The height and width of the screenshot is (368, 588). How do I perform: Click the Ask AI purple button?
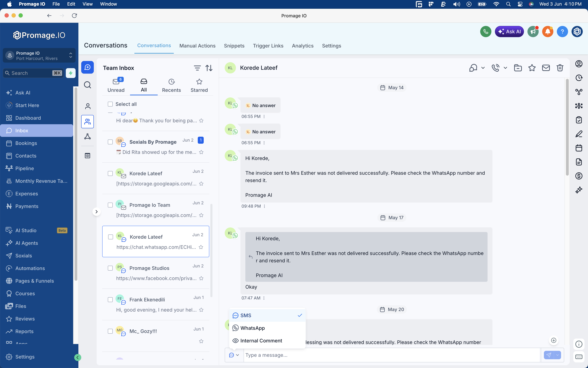pos(509,32)
